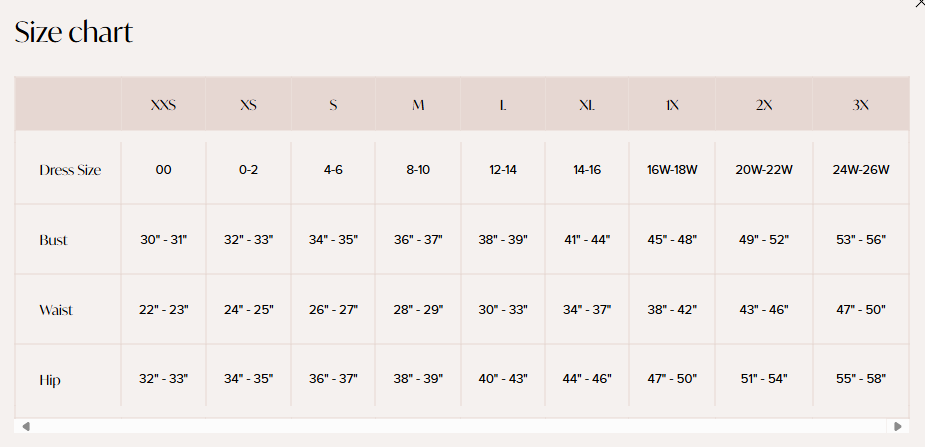925x447 pixels.
Task: Select the 1X column header
Action: point(672,105)
